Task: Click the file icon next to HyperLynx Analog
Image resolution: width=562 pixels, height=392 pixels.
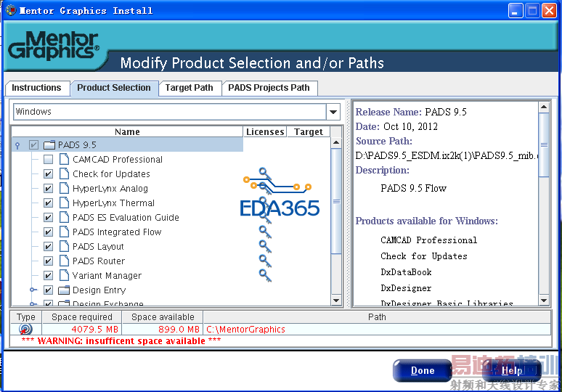Action: [64, 188]
